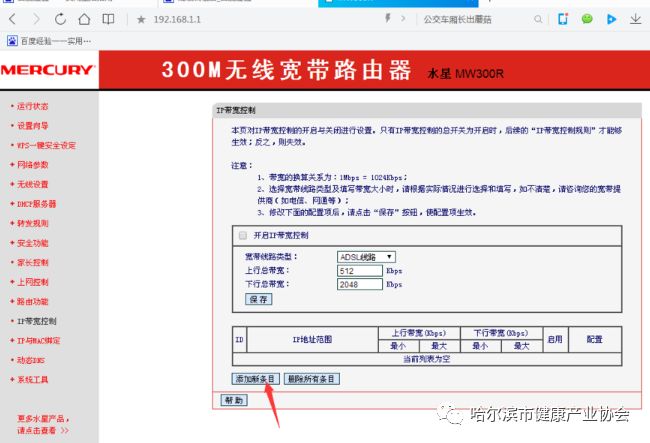Image resolution: width=650 pixels, height=443 pixels.
Task: Click the lightning speed mode icon
Action: [388, 18]
